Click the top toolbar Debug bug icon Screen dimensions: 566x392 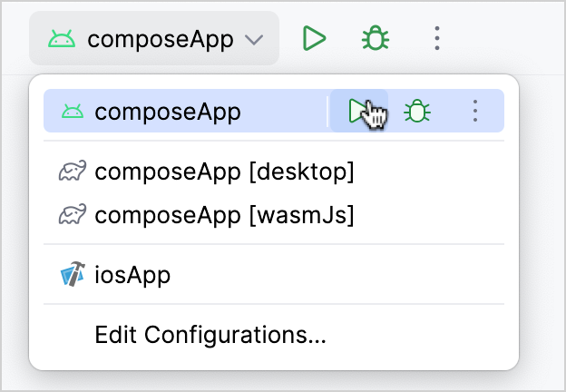tap(374, 38)
